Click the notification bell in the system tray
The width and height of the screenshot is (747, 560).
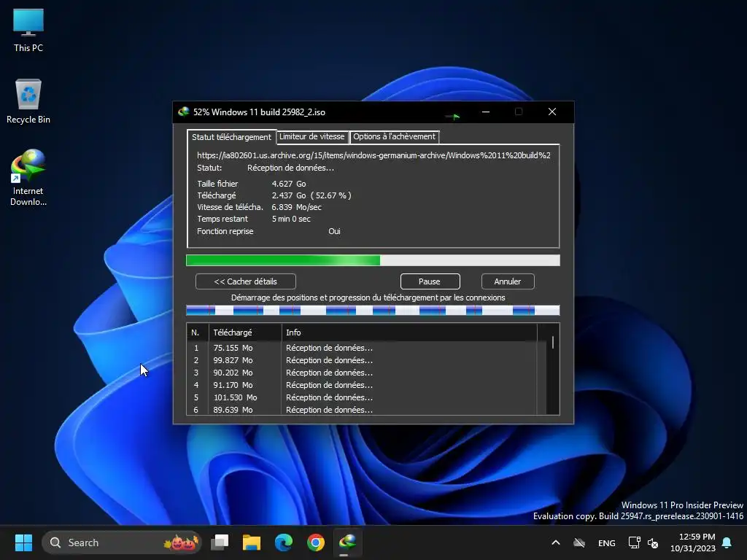[727, 542]
